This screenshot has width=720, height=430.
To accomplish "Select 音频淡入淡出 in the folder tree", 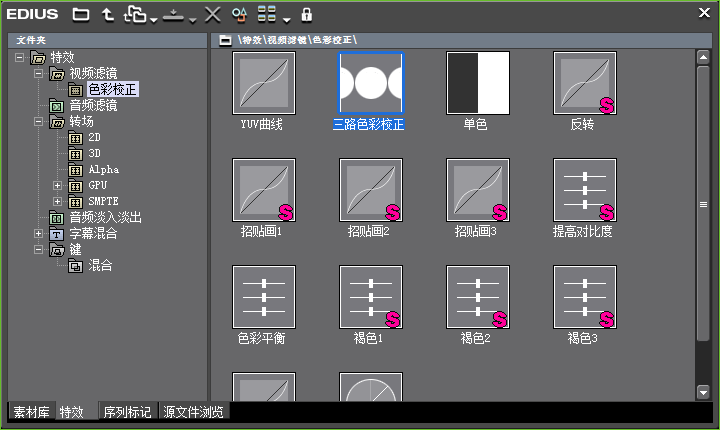I will 104,218.
